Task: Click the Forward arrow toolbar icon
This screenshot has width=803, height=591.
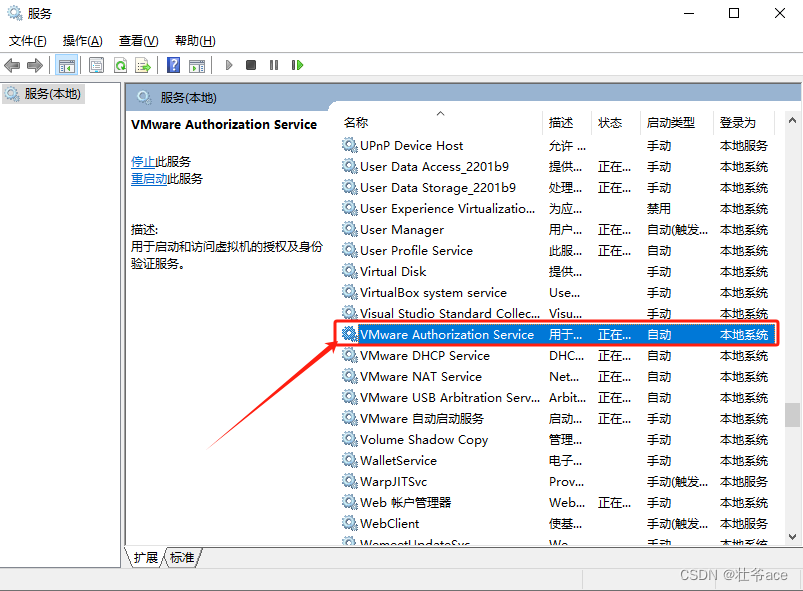Action: pos(34,66)
